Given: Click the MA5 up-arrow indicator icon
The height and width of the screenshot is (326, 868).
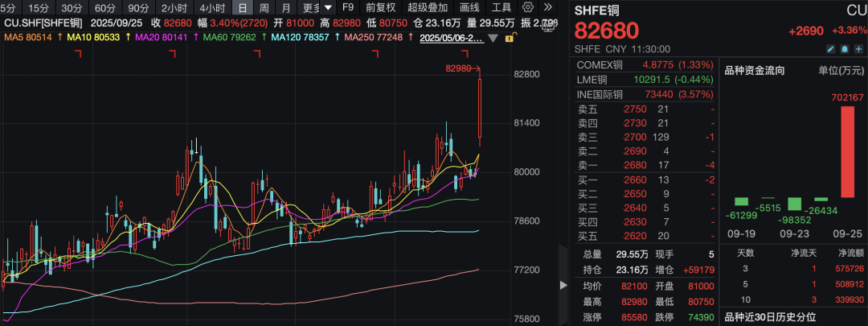Looking at the screenshot, I should pos(56,38).
